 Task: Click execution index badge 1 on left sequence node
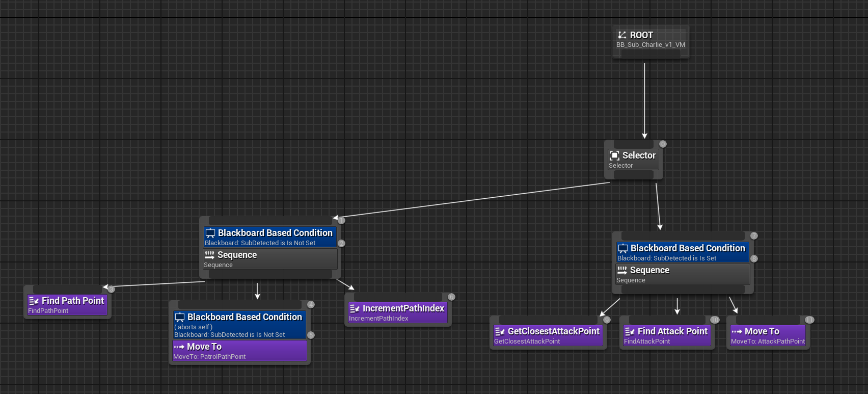[x=341, y=220]
